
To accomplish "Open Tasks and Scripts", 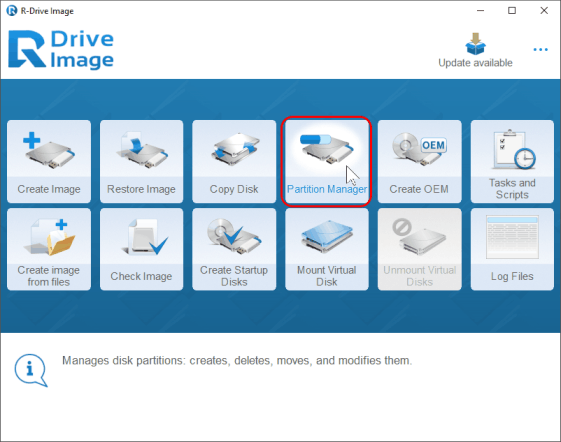I will [x=512, y=161].
